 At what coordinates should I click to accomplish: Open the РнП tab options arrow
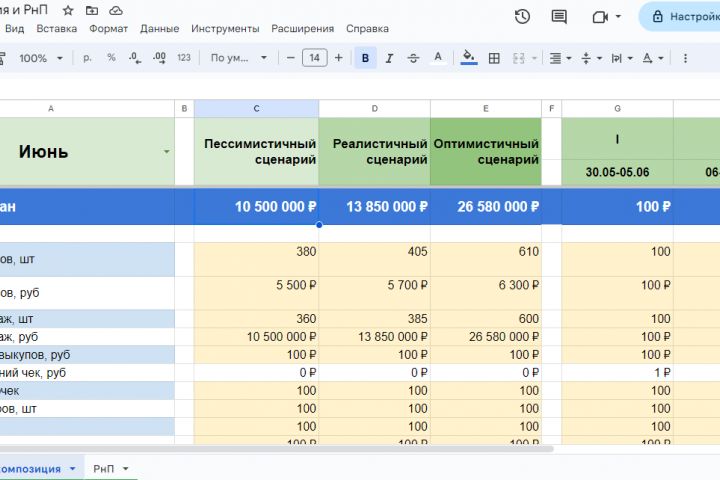[125, 469]
